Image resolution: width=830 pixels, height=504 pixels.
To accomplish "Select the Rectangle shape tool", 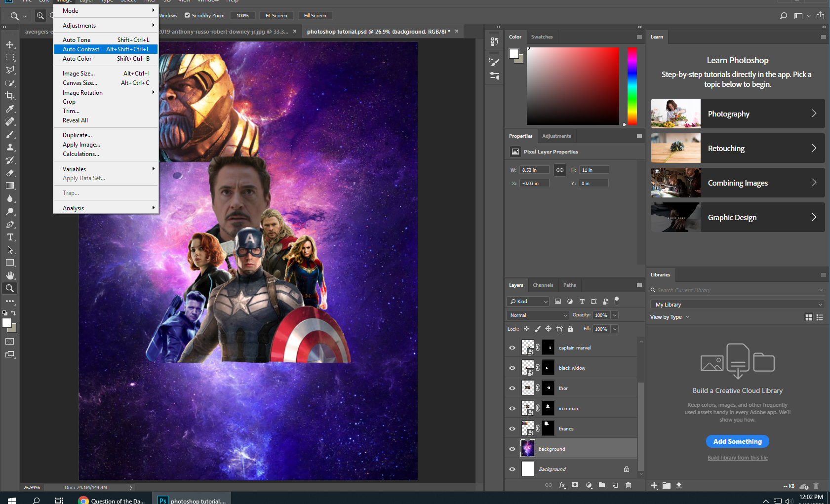I will (10, 263).
